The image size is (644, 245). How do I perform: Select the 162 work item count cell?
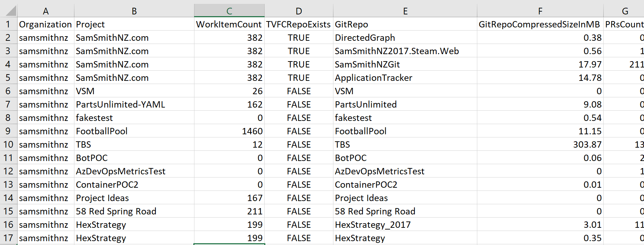coord(229,104)
